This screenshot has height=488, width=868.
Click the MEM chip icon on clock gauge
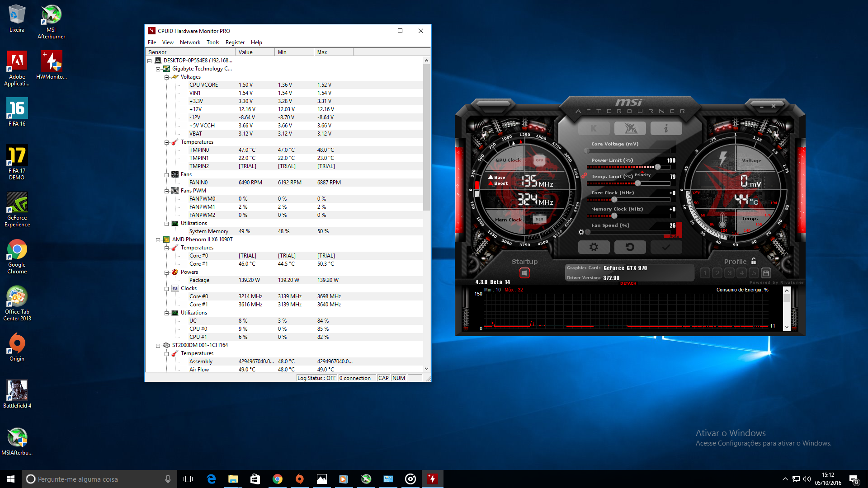coord(539,220)
